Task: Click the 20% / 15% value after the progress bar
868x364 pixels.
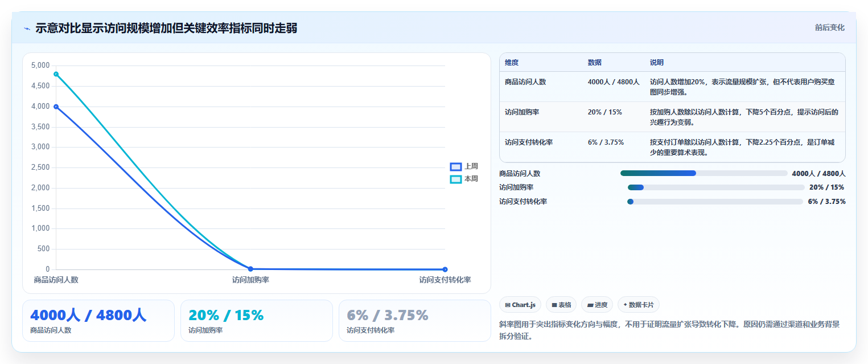Action: [x=826, y=187]
